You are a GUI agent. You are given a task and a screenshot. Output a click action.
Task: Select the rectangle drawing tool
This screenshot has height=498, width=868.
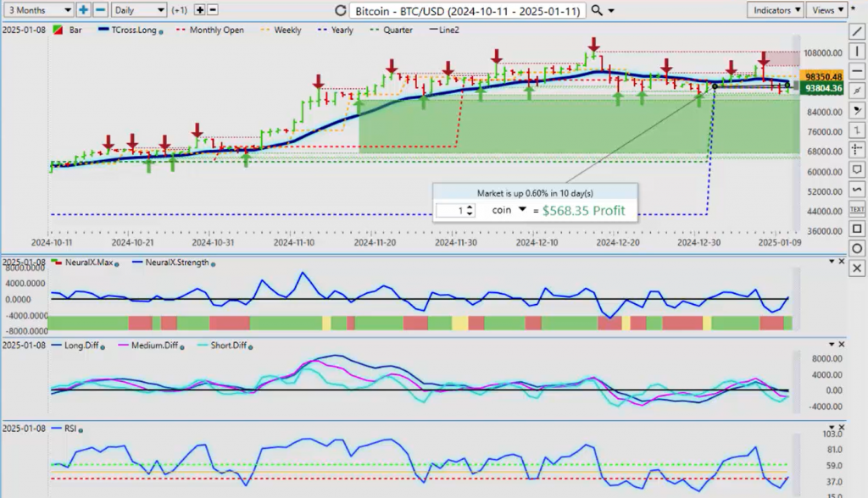pyautogui.click(x=857, y=229)
